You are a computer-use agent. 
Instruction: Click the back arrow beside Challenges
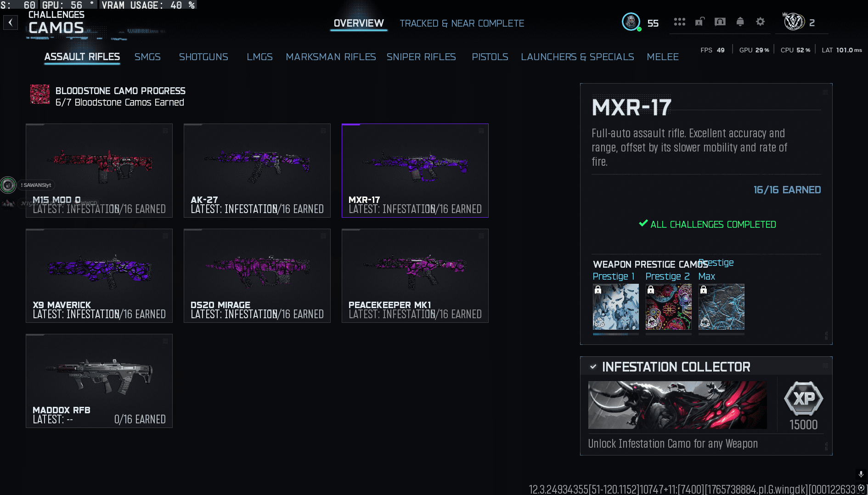(10, 22)
